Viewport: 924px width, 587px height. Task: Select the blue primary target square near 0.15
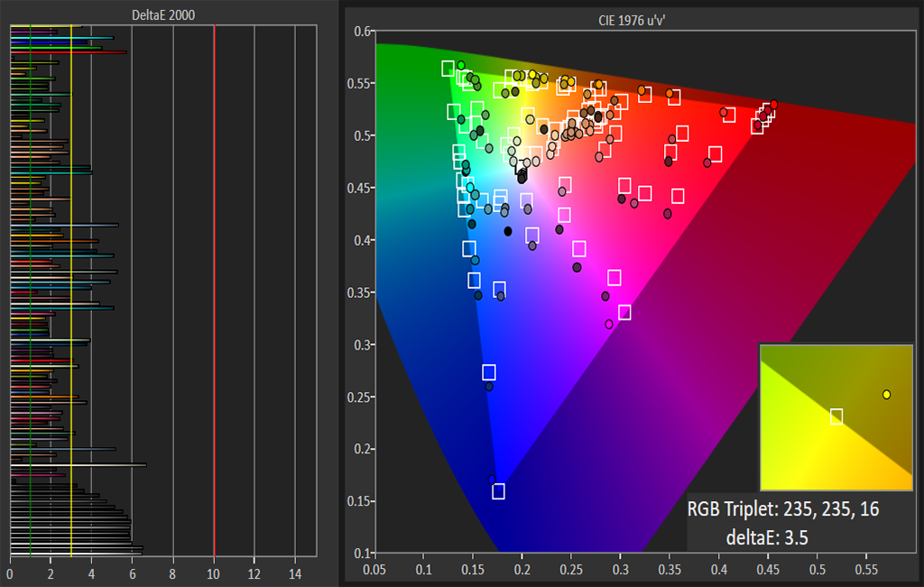[x=498, y=491]
